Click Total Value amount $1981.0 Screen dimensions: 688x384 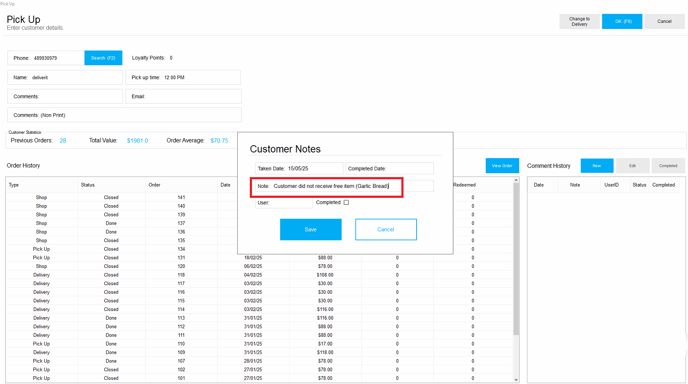[x=137, y=141]
